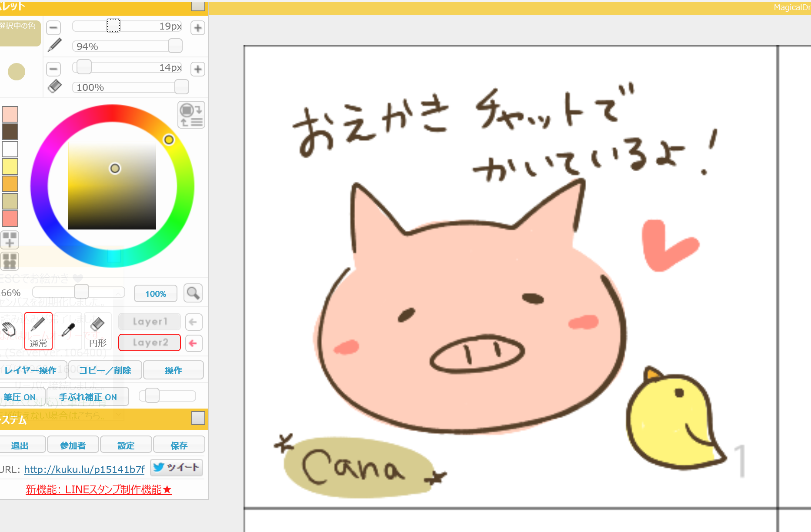Select the 円形 eraser tool

98,331
